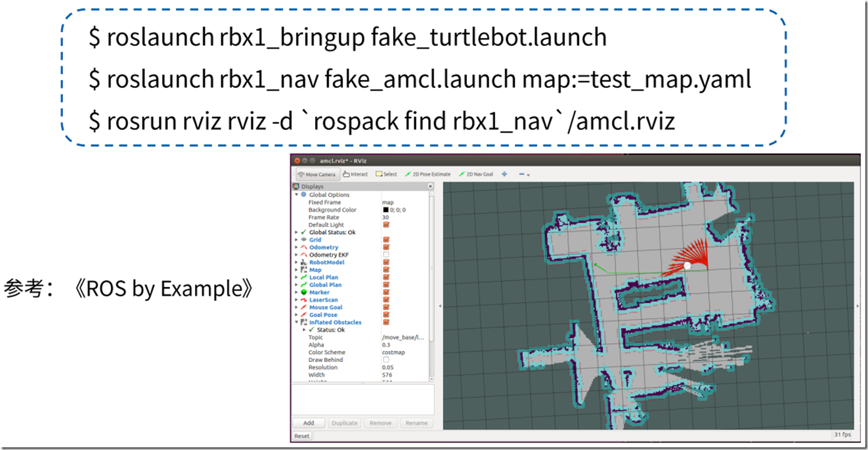Click the Mouse Goal red arrow icon
Viewport: 868px width, 450px height.
click(303, 307)
